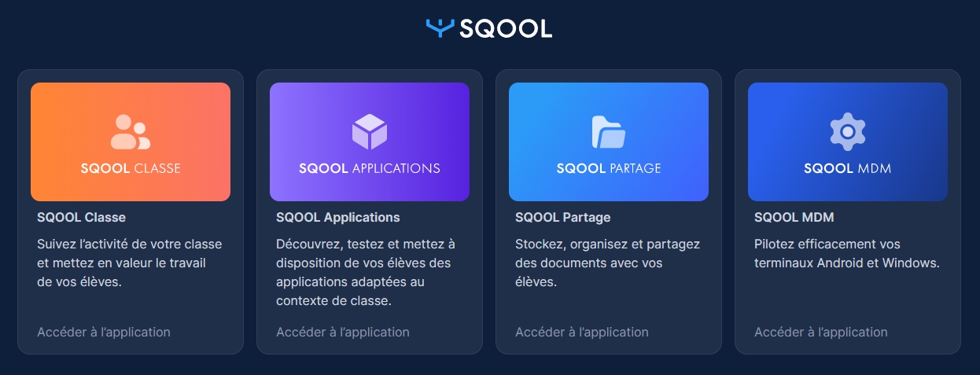Click the folder icon in SQOOL Partage banner
The image size is (980, 375).
[608, 132]
